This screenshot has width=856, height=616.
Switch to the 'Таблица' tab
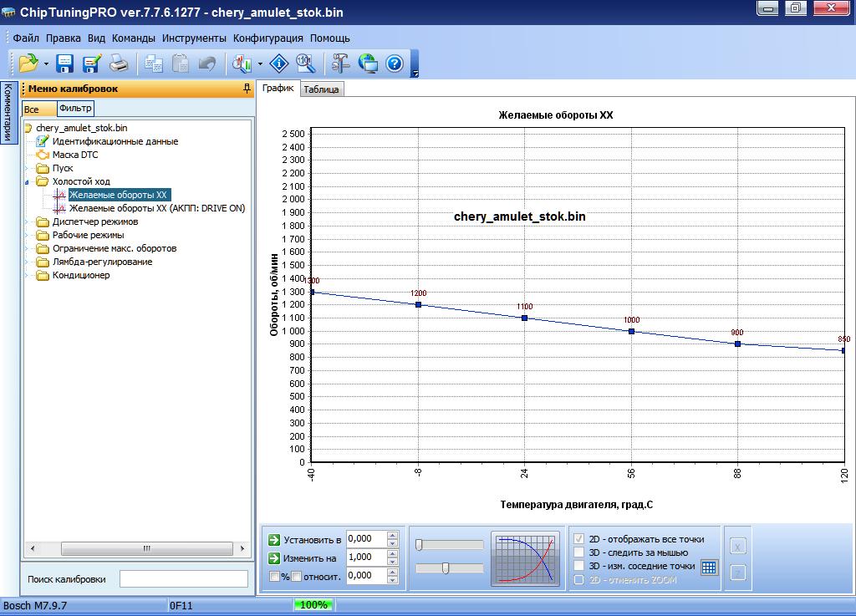pos(321,89)
